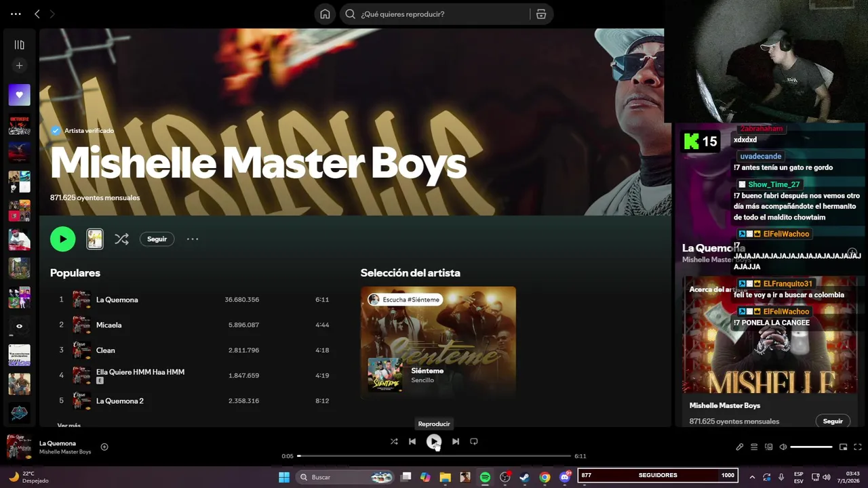
Task: Open the system tray microphone icon
Action: coord(781,477)
